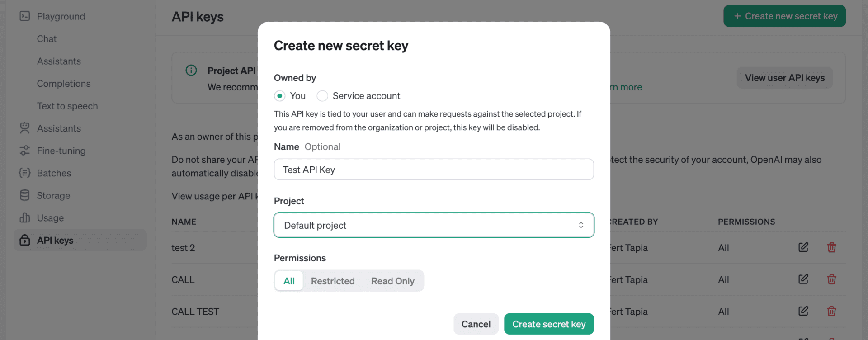Select the You owner radio button
Screen dimensions: 868x340
280,96
